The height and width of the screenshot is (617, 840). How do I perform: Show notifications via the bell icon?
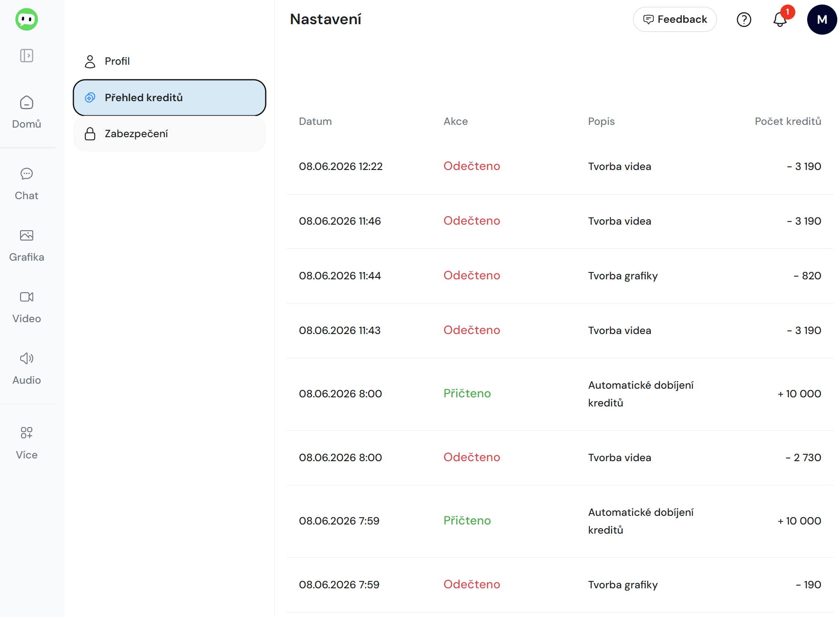click(x=780, y=20)
